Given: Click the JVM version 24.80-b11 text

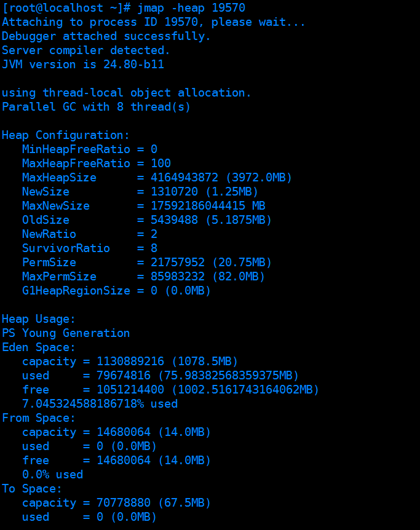Looking at the screenshot, I should click(x=83, y=64).
